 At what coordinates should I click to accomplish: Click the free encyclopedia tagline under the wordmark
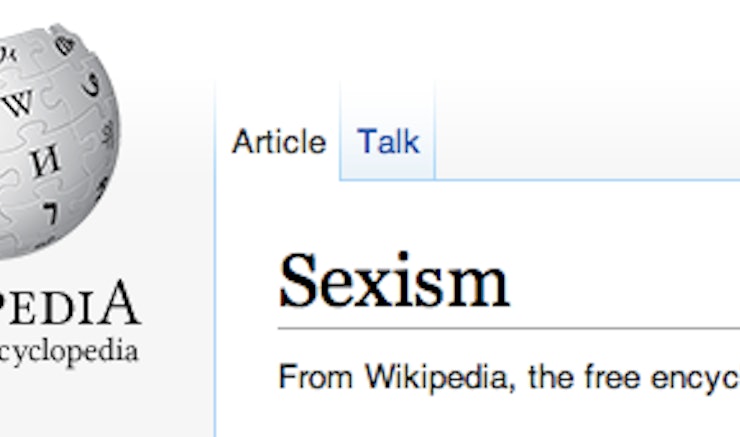pos(69,352)
